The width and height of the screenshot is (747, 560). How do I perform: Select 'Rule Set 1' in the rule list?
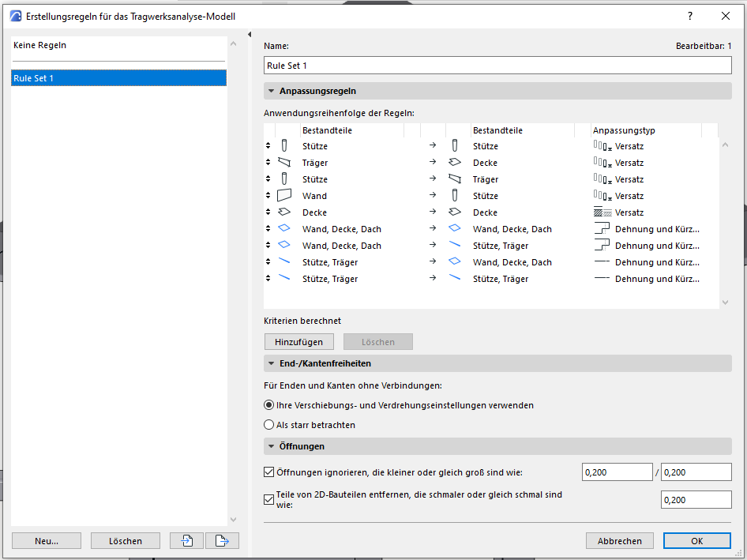118,78
